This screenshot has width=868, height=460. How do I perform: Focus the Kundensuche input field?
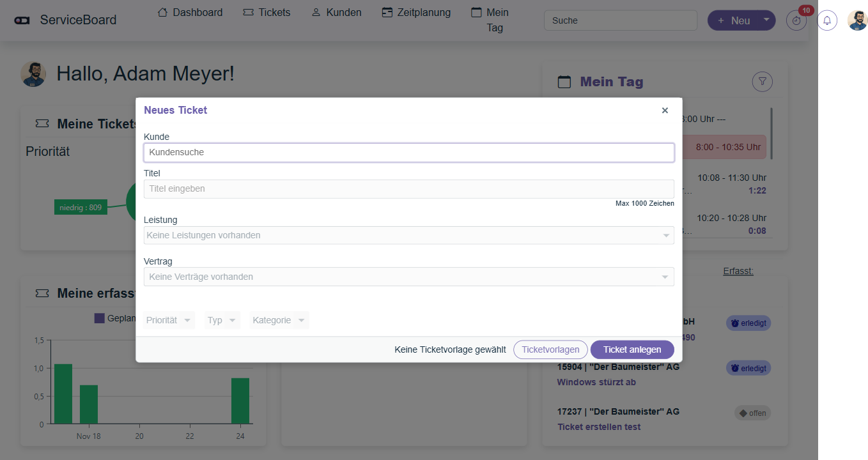click(408, 152)
